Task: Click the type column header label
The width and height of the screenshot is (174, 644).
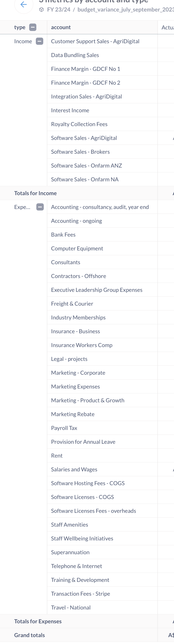Action: (20, 27)
